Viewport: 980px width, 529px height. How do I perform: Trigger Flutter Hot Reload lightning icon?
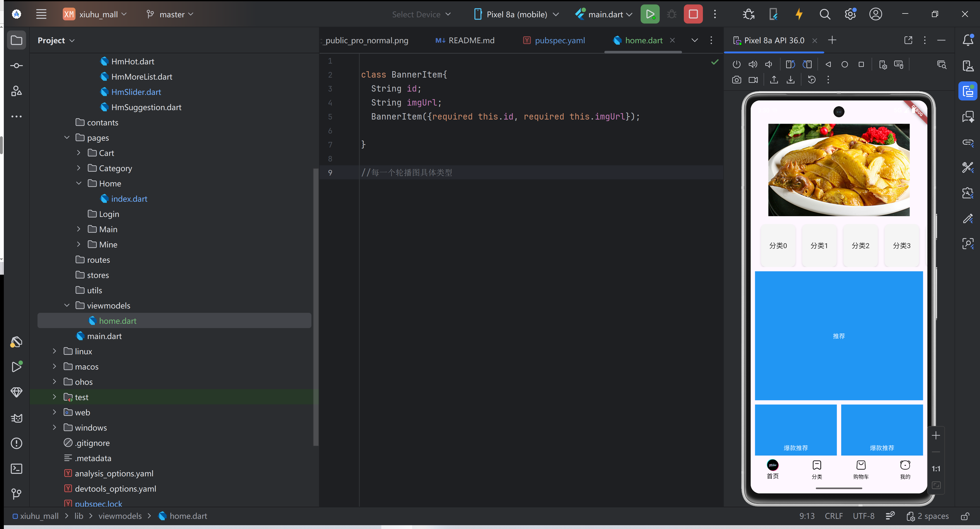[x=799, y=14]
